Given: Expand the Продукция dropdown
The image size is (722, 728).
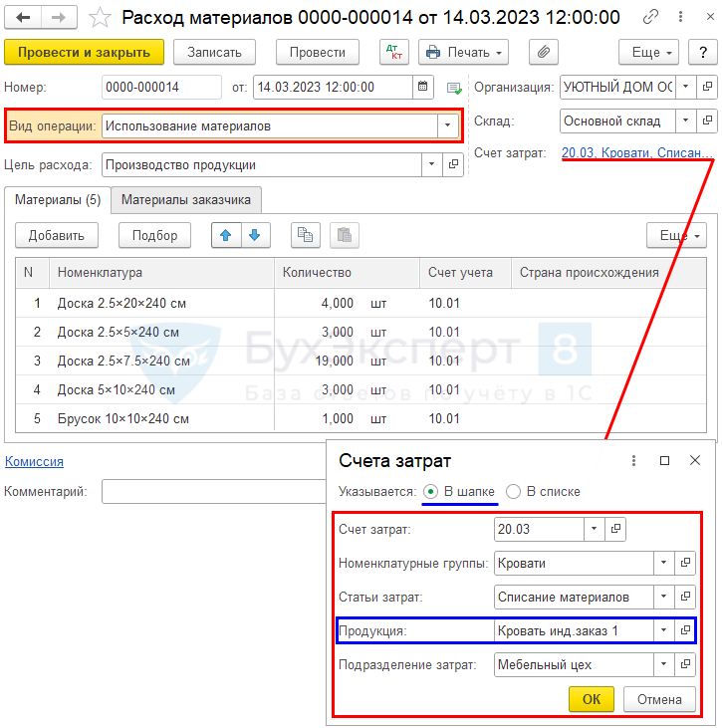Looking at the screenshot, I should click(664, 630).
